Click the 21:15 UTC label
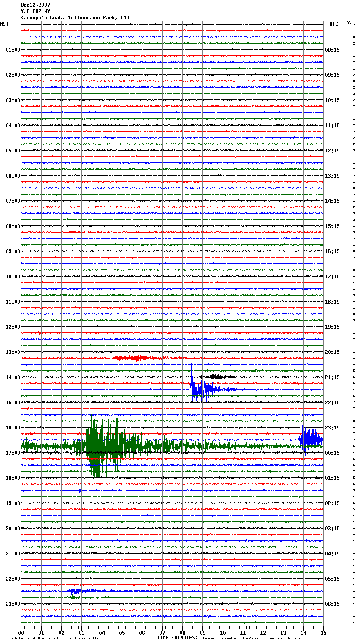Screen dimensions: 357x644 (332, 377)
